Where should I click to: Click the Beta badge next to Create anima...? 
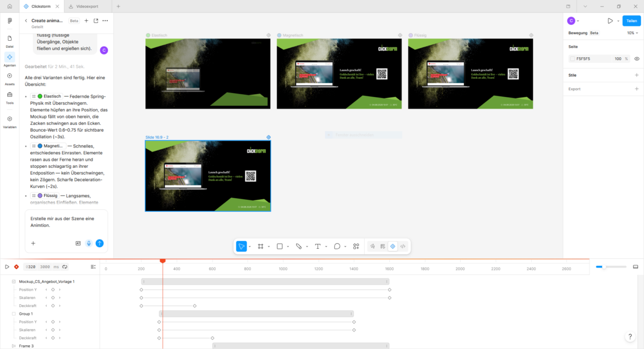tap(74, 20)
